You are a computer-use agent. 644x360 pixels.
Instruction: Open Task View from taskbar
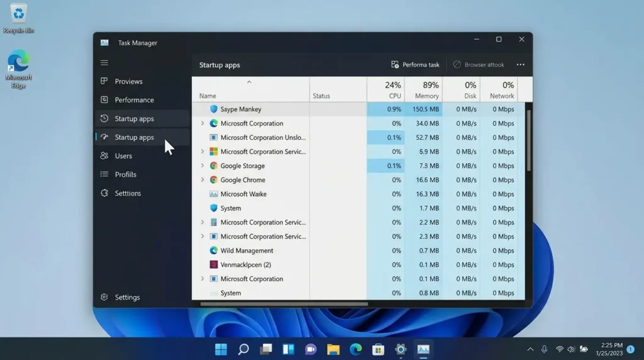point(266,349)
